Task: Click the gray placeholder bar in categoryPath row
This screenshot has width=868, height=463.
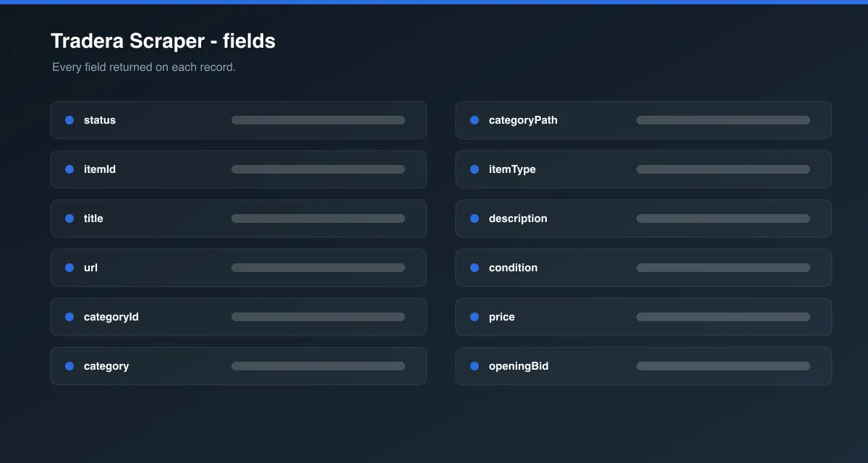Action: pyautogui.click(x=723, y=120)
